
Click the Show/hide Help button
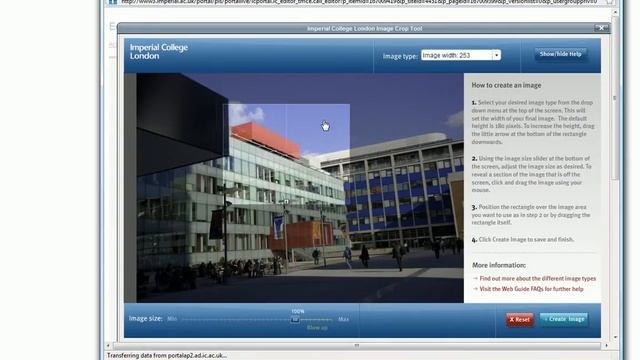click(560, 54)
